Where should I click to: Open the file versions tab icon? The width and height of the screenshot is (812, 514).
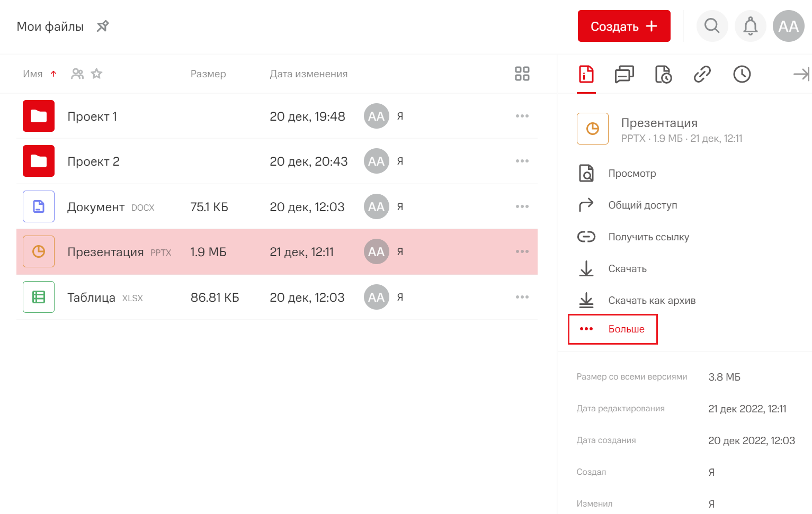tap(663, 74)
